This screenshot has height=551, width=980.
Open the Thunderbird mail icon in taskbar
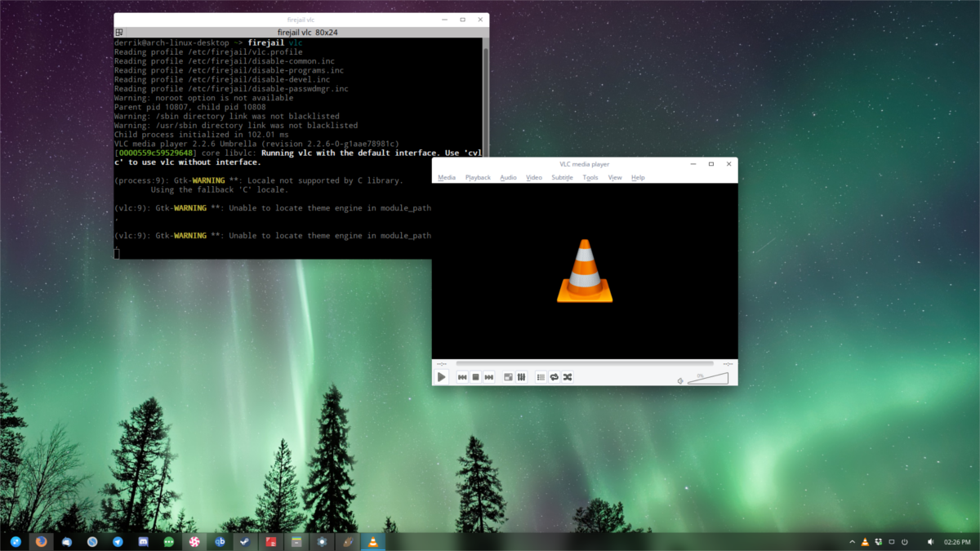click(x=67, y=541)
